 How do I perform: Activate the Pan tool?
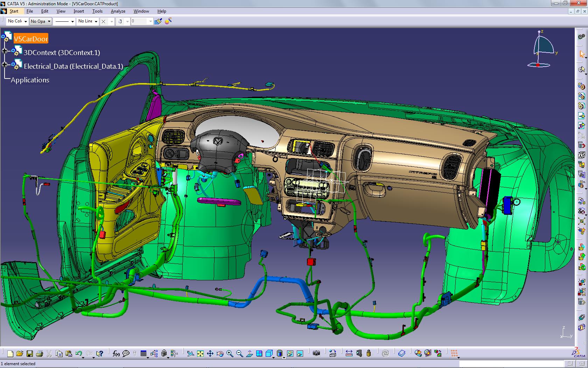(x=210, y=353)
